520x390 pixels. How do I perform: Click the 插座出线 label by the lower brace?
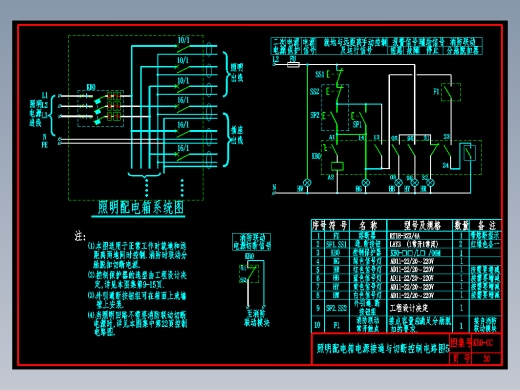coord(237,135)
